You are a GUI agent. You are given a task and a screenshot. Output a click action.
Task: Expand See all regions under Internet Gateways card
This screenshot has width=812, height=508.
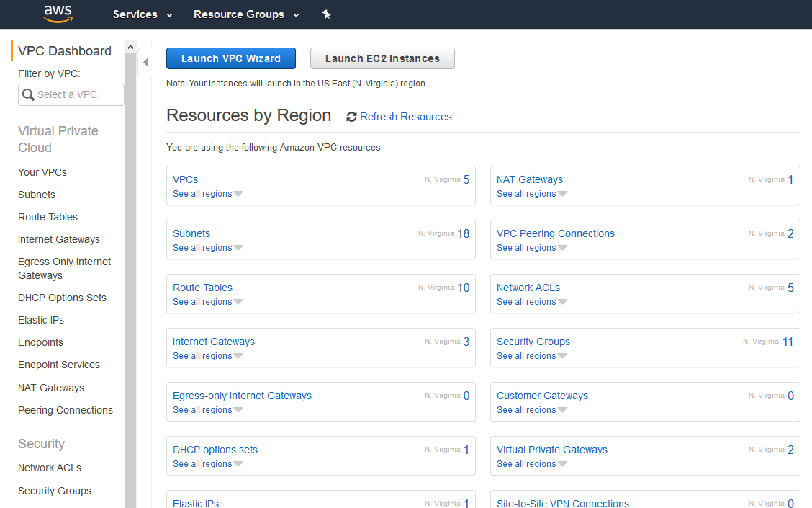207,356
